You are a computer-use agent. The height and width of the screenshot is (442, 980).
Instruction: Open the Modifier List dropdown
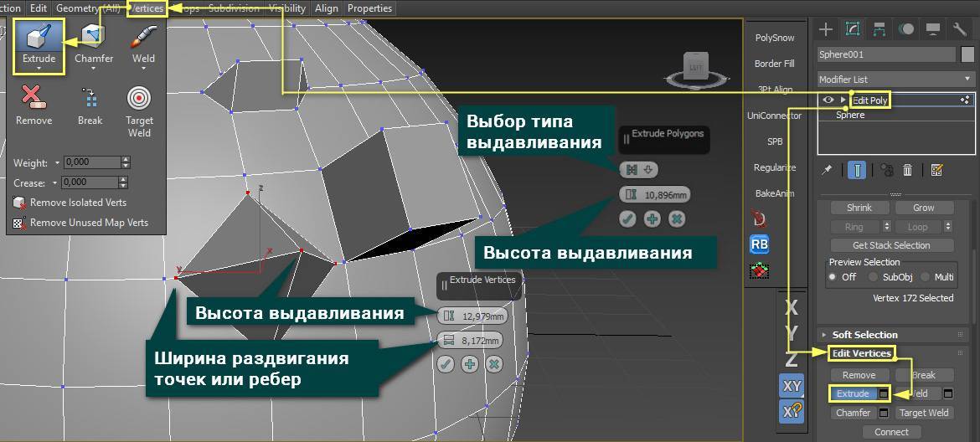tap(895, 80)
